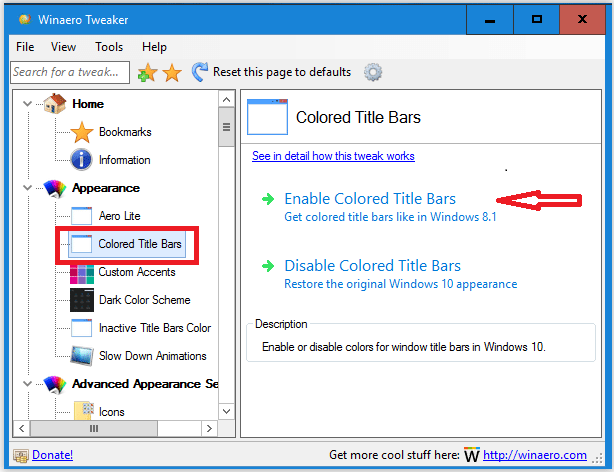Select Bookmarks in the tree
This screenshot has width=614, height=472.
click(125, 132)
